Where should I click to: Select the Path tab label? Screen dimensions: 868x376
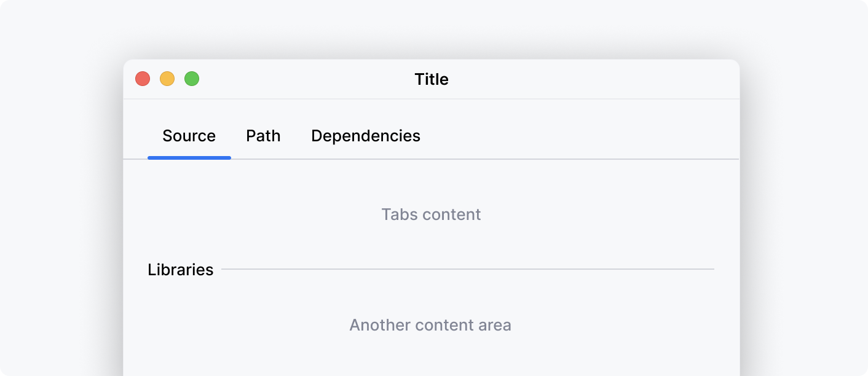(263, 136)
